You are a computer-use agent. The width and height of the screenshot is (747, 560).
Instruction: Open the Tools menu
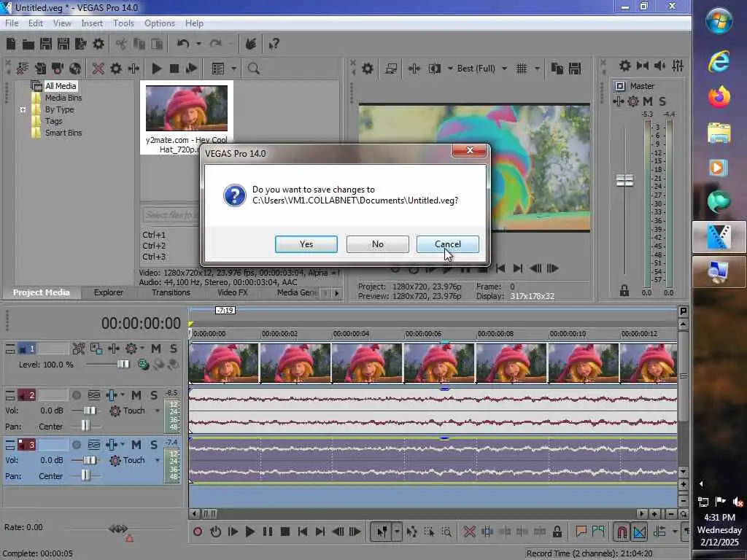tap(123, 23)
